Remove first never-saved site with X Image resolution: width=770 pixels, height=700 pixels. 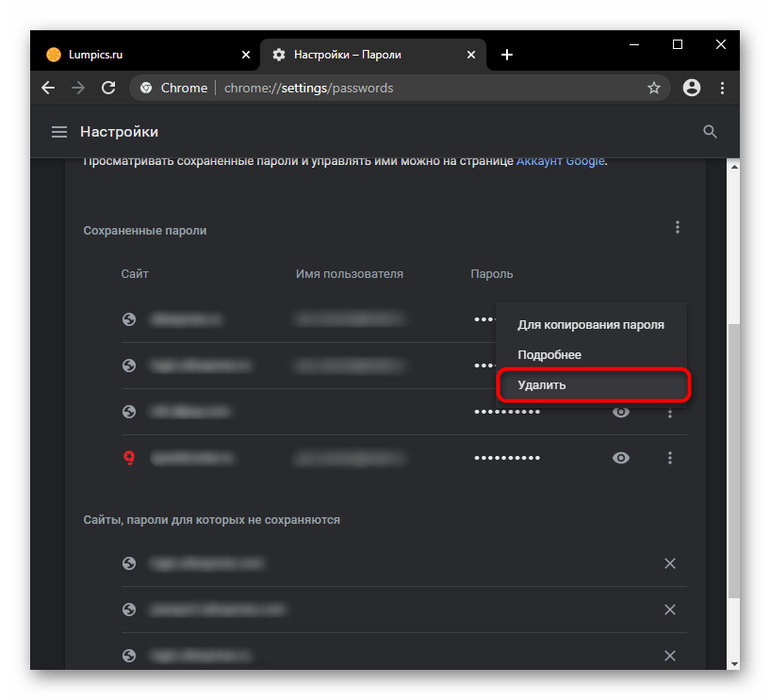click(670, 563)
